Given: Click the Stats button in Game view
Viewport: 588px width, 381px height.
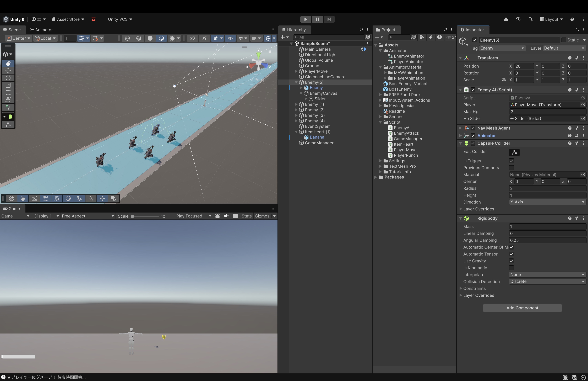Looking at the screenshot, I should 246,216.
